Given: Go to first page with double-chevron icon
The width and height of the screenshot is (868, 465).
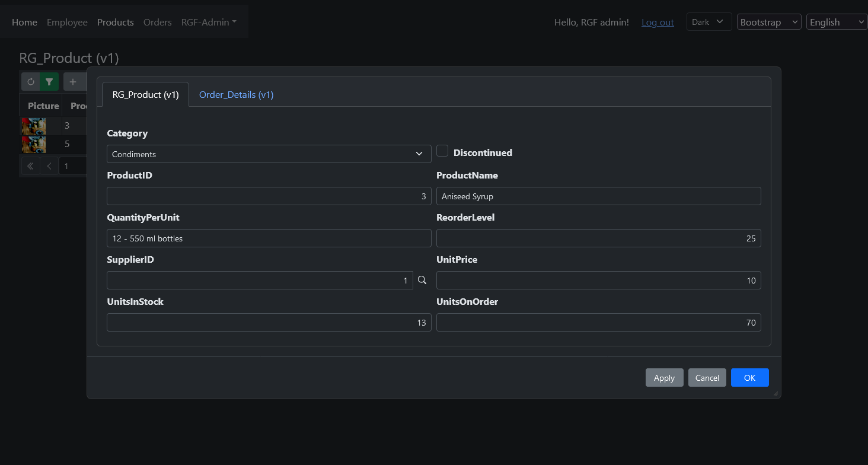Looking at the screenshot, I should tap(30, 166).
